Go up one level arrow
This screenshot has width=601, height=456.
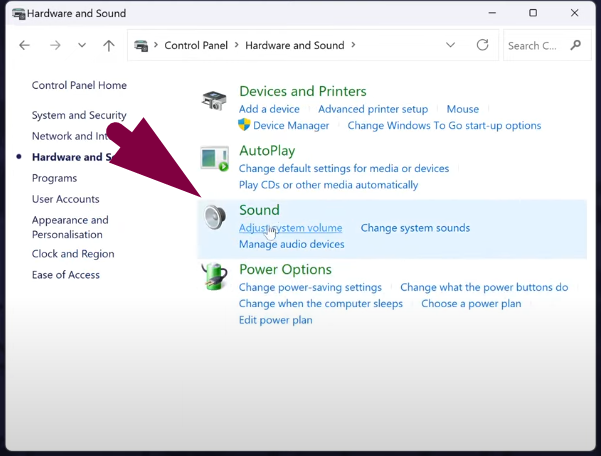(109, 46)
